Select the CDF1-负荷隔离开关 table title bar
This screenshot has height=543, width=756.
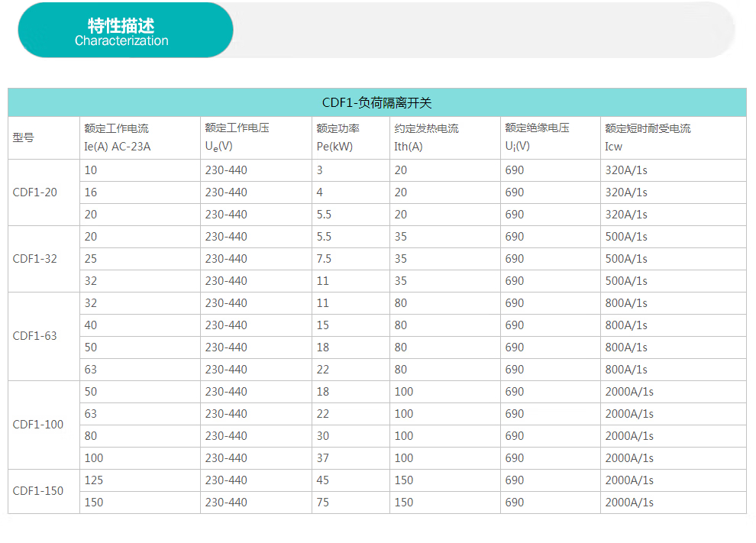point(376,102)
